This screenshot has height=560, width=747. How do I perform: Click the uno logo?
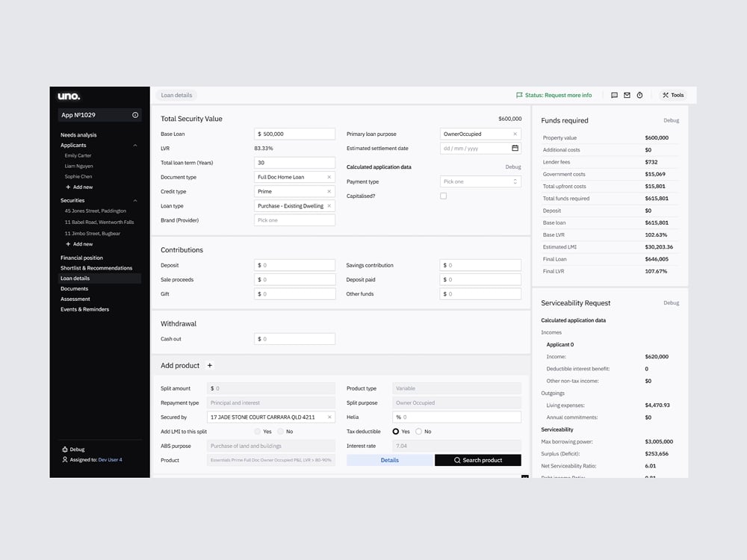pos(69,96)
